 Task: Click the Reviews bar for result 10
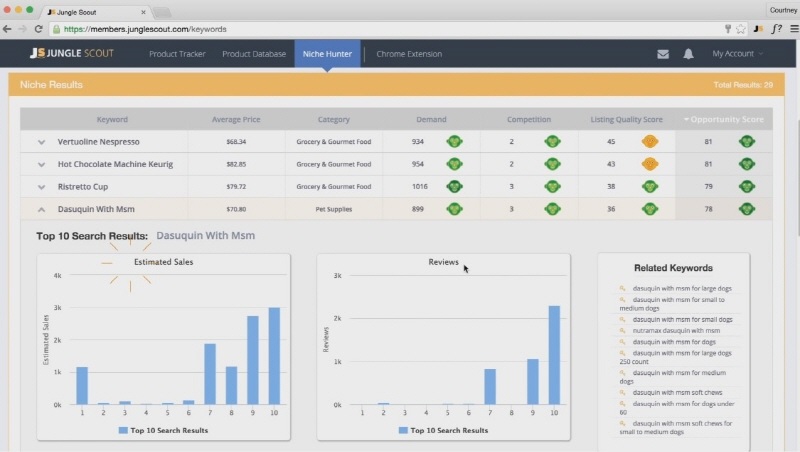click(x=554, y=355)
